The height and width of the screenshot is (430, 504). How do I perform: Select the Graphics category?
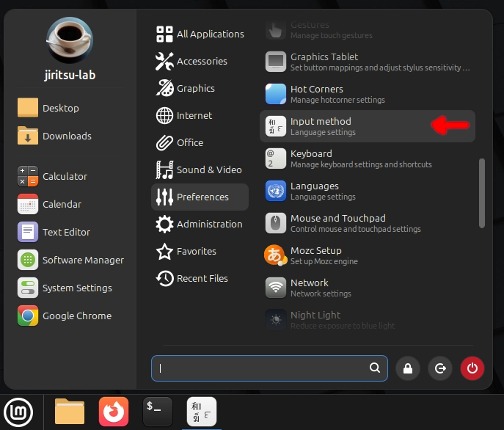200,89
